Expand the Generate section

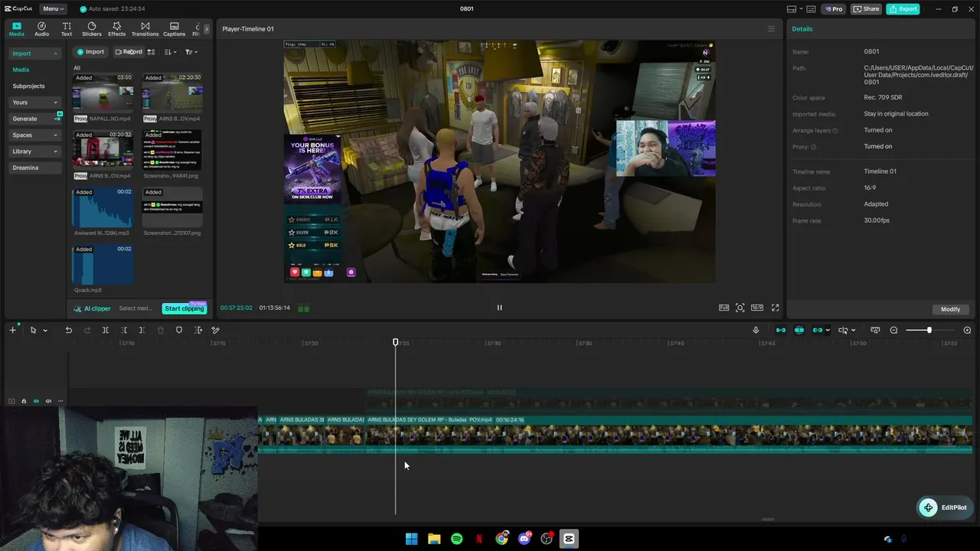pyautogui.click(x=34, y=119)
